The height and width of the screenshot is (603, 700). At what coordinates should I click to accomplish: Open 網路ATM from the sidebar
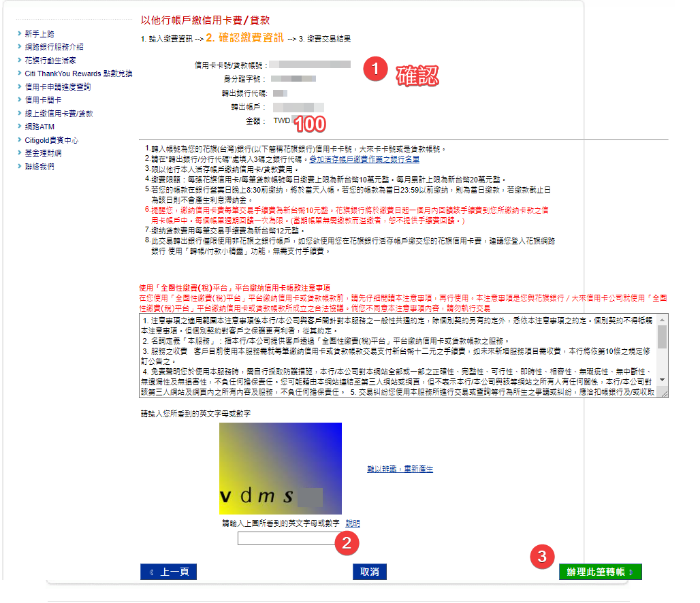[39, 127]
